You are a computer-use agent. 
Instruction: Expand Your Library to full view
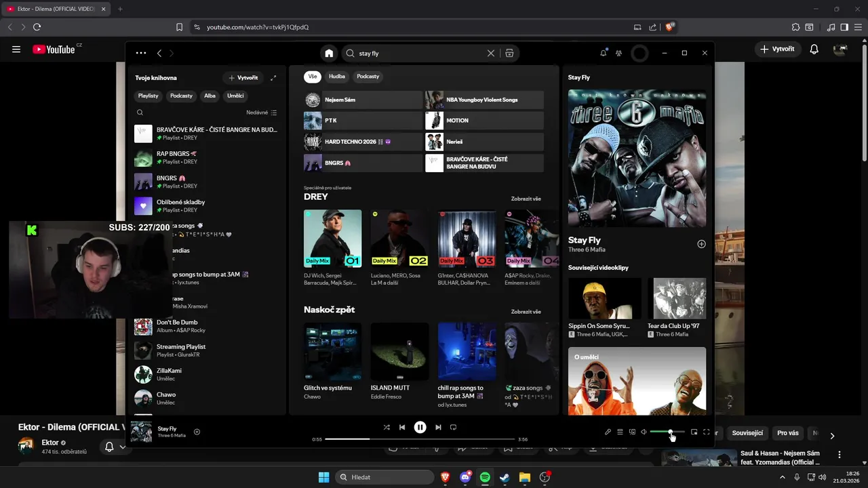coord(273,78)
